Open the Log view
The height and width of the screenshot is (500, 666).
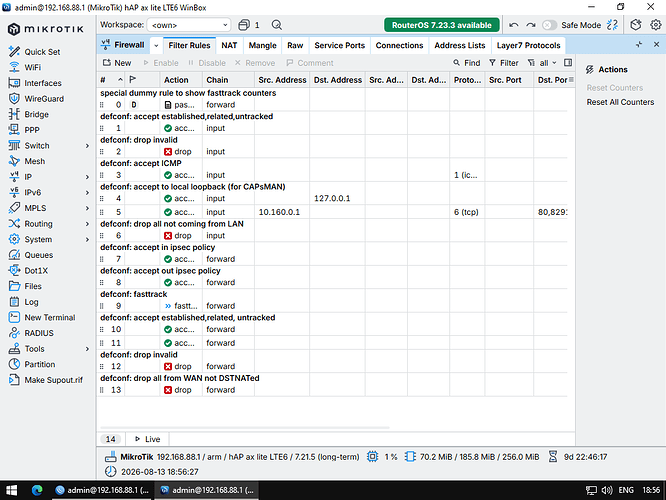(31, 302)
